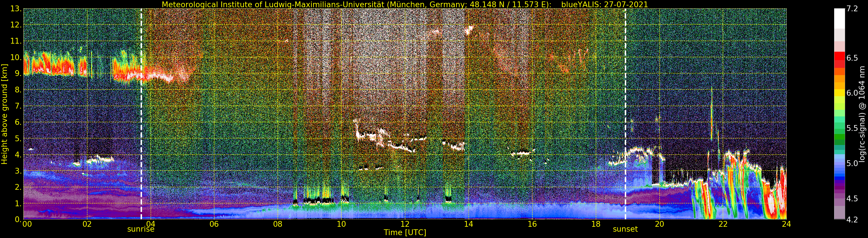
Task: Click the 'sunset' label below the axis
Action: coord(625,229)
